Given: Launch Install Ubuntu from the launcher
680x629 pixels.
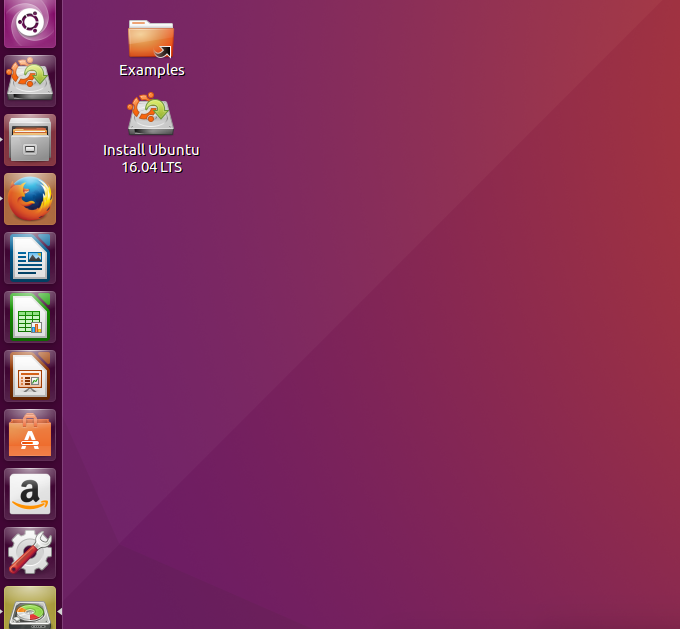Looking at the screenshot, I should point(30,81).
